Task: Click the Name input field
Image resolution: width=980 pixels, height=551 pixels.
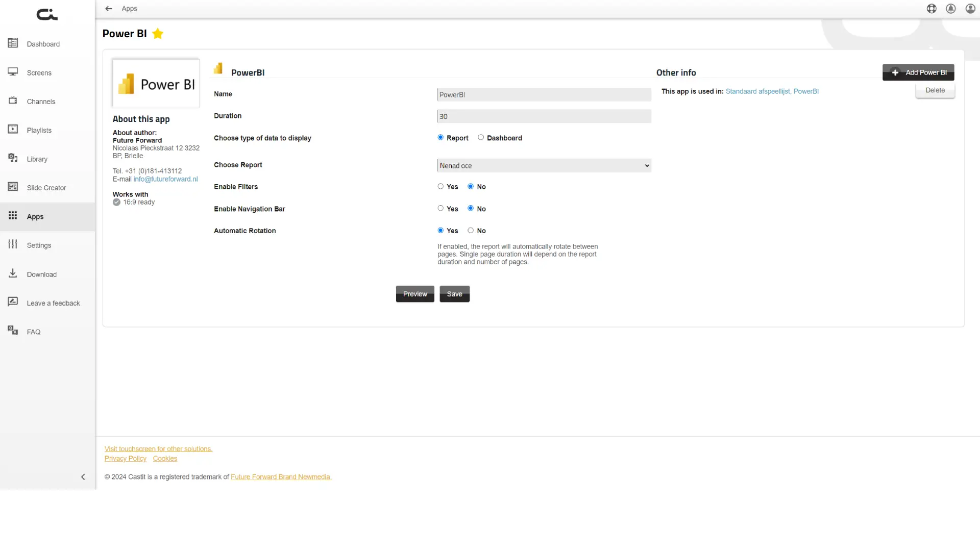Action: click(544, 95)
